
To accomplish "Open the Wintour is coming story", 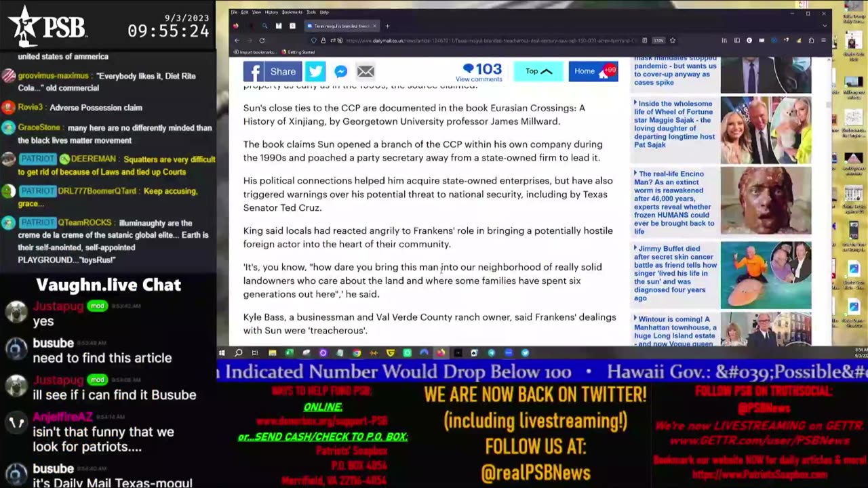I will pyautogui.click(x=675, y=331).
